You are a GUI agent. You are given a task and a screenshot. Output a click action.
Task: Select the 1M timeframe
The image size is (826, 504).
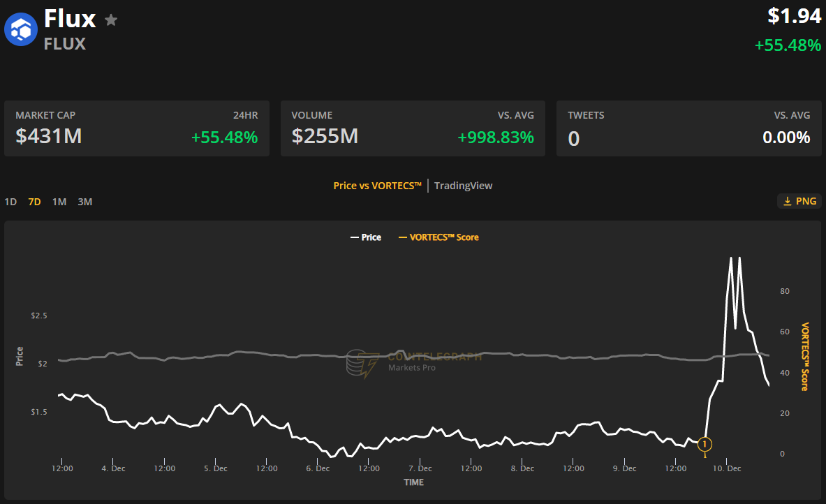[59, 201]
